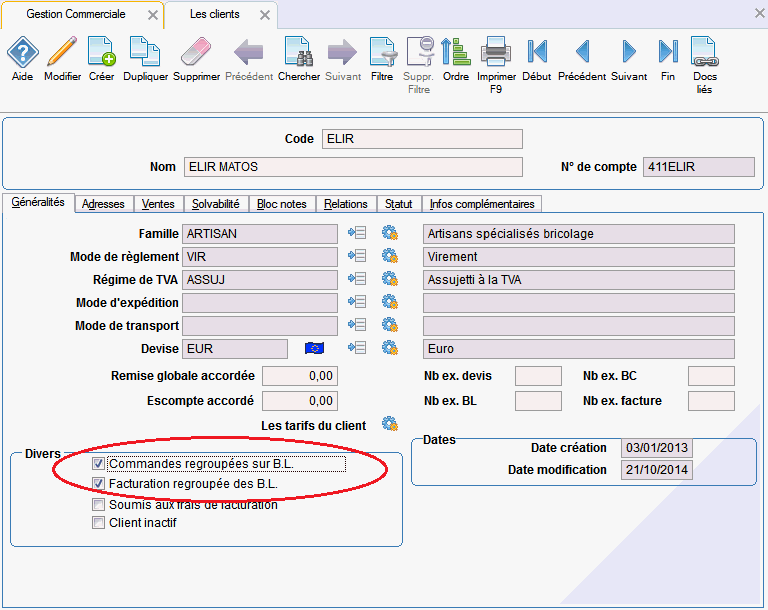
Task: Delete the record using Supprimer eraser
Action: pyautogui.click(x=196, y=52)
